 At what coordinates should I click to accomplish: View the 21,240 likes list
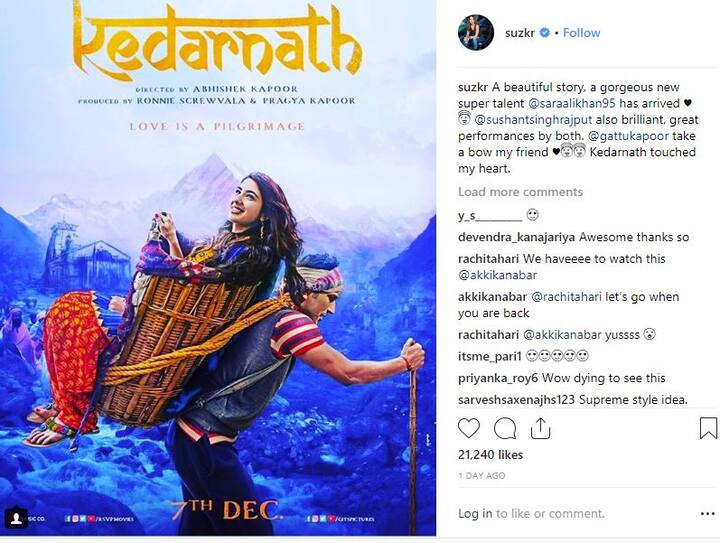tap(490, 455)
